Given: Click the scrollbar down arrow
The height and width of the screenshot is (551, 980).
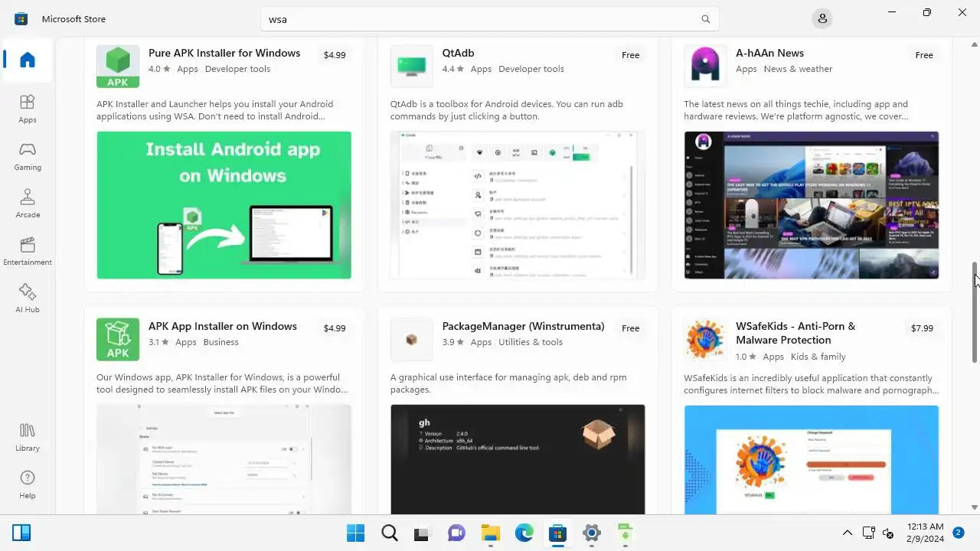Looking at the screenshot, I should [975, 507].
